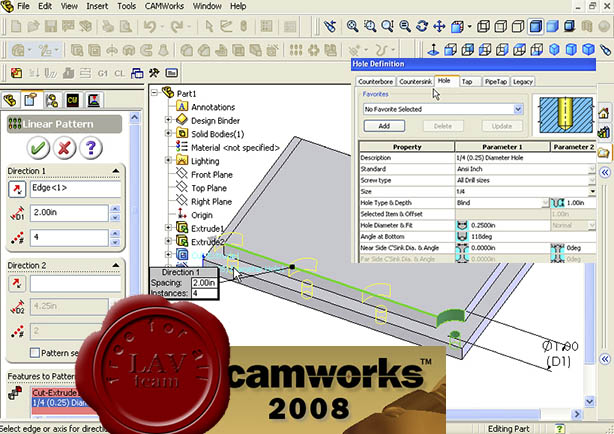Collapse the Part1 tree root

[x=154, y=93]
